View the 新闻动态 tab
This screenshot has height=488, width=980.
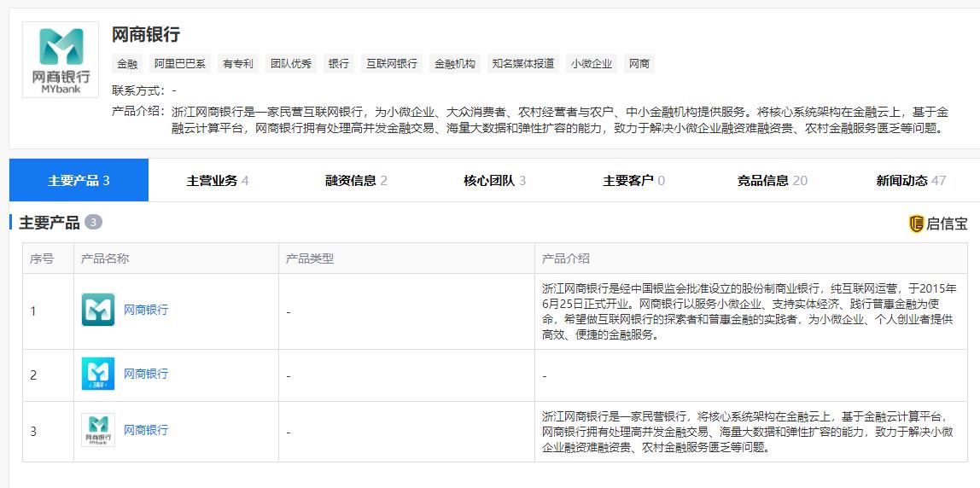pos(911,181)
